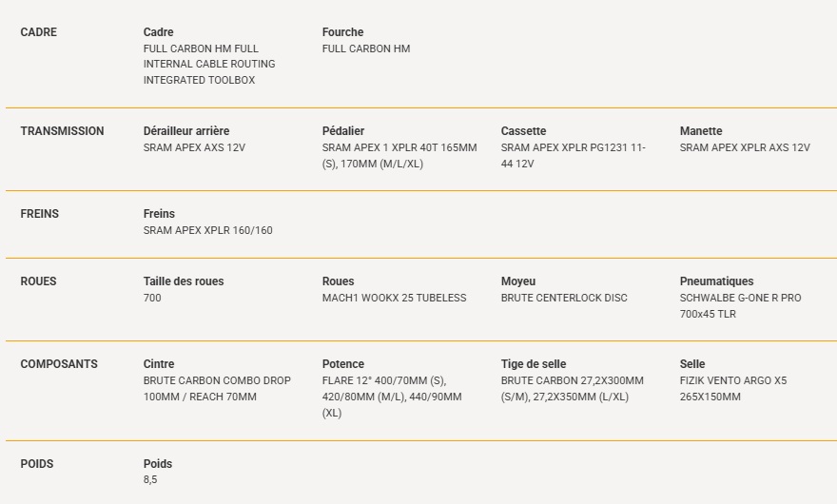The width and height of the screenshot is (837, 504).
Task: Select the Pneumatiques spec title
Action: click(x=716, y=281)
